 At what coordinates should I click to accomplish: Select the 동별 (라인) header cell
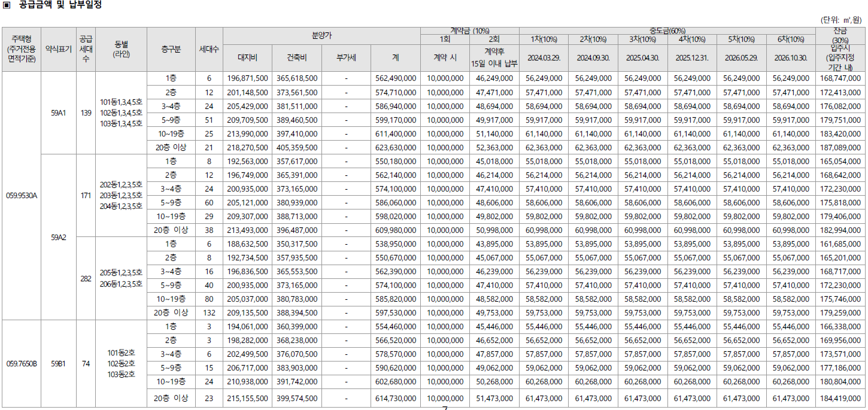pos(122,49)
